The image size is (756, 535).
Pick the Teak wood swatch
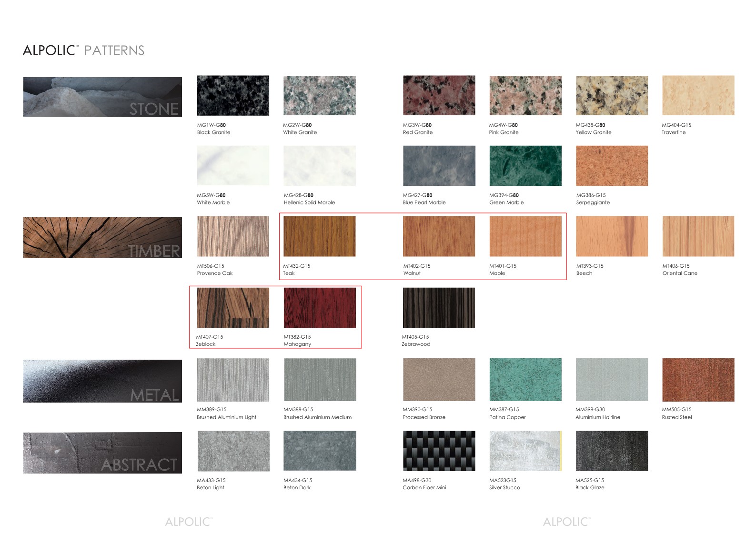pos(319,236)
